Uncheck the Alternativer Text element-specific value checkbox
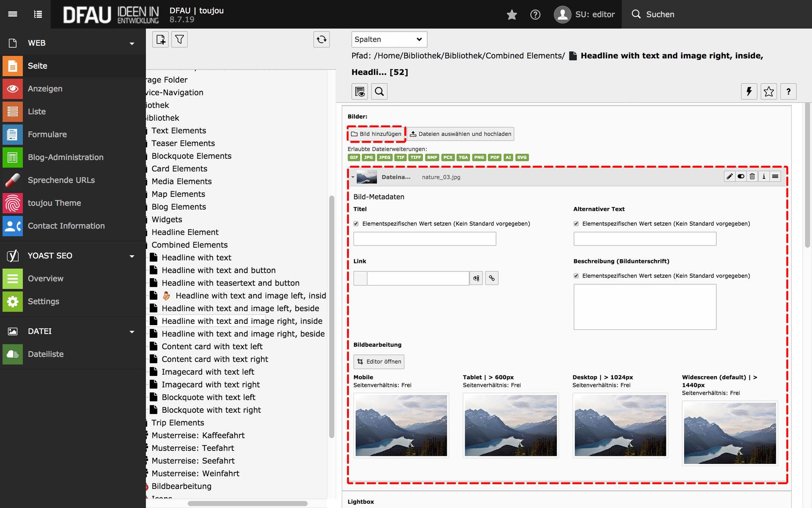The image size is (812, 508). click(576, 224)
